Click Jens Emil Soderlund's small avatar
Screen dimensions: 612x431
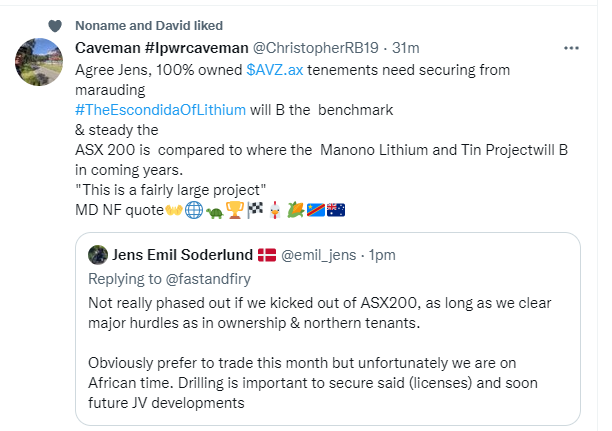tap(98, 254)
